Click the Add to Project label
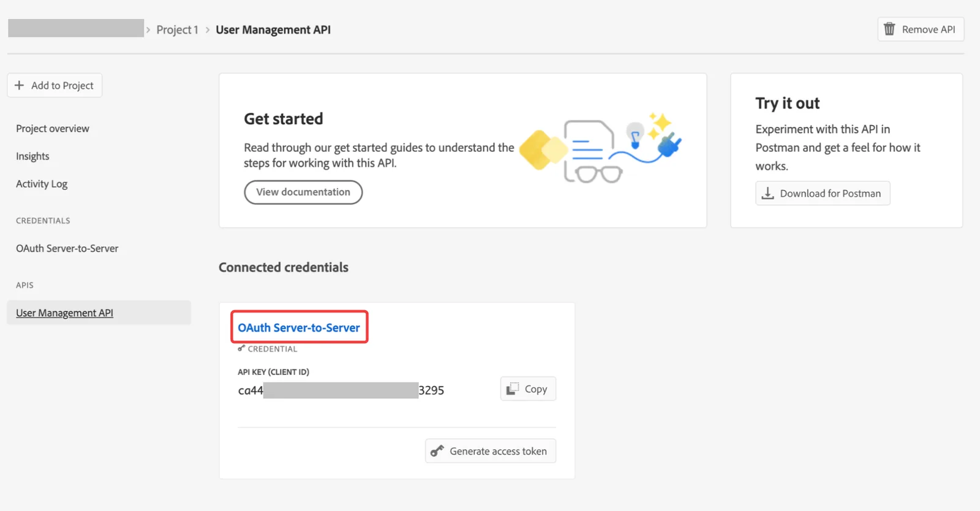This screenshot has width=980, height=511. coord(62,86)
